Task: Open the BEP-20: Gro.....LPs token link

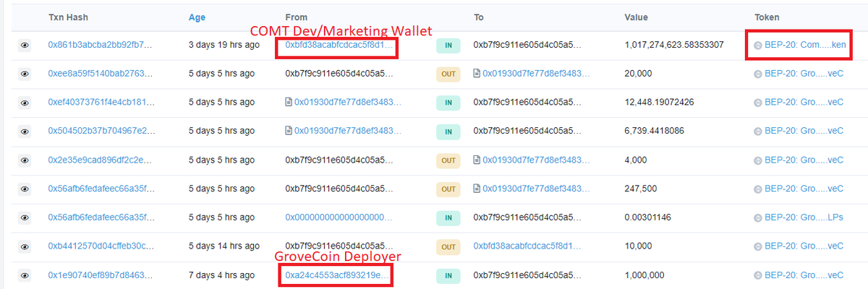Action: [804, 217]
